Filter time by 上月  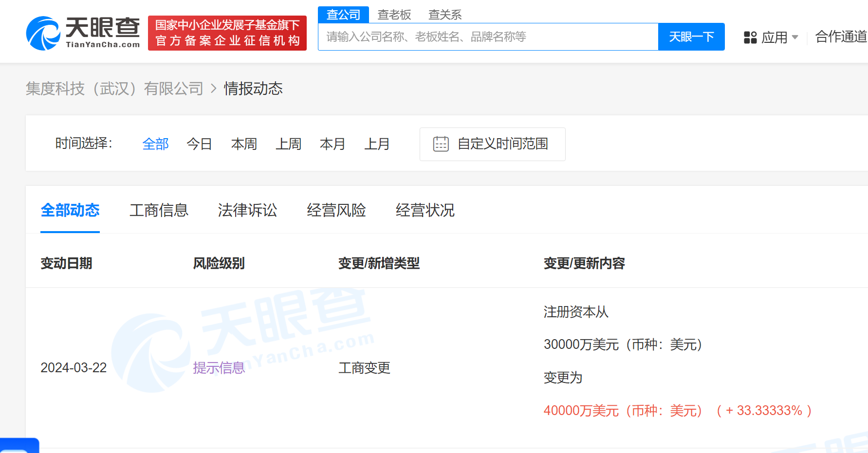pyautogui.click(x=377, y=144)
